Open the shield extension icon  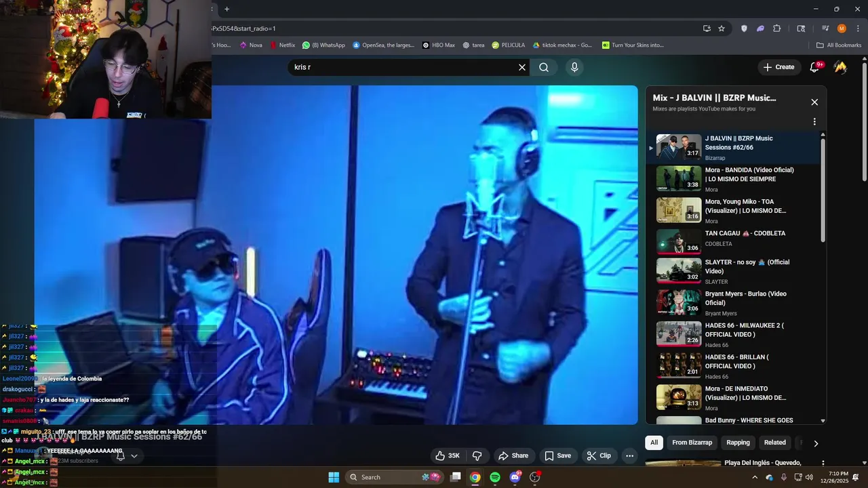pyautogui.click(x=744, y=28)
